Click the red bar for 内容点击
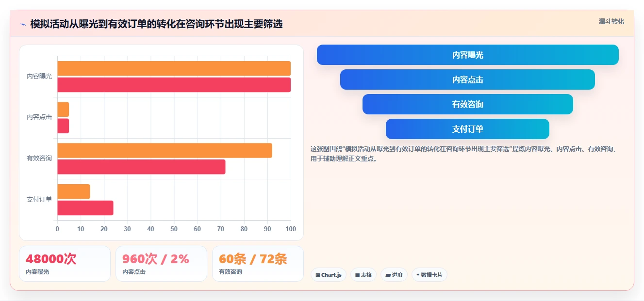The width and height of the screenshot is (644, 301). coord(63,126)
